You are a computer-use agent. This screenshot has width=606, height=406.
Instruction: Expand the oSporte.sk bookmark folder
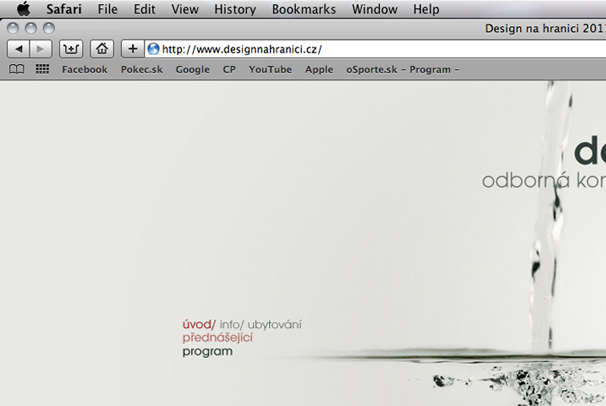[x=402, y=70]
